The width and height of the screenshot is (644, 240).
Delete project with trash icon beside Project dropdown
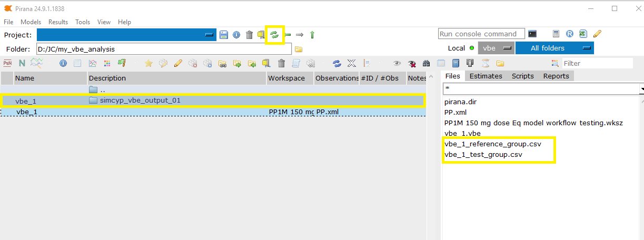[249, 35]
